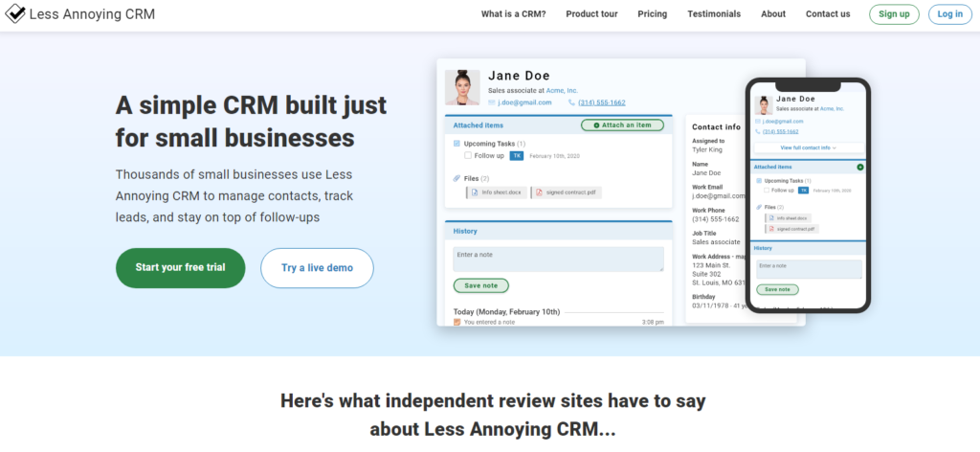Click the Less Annoying CRM checkmark logo icon
The height and width of the screenshot is (452, 980).
[15, 13]
